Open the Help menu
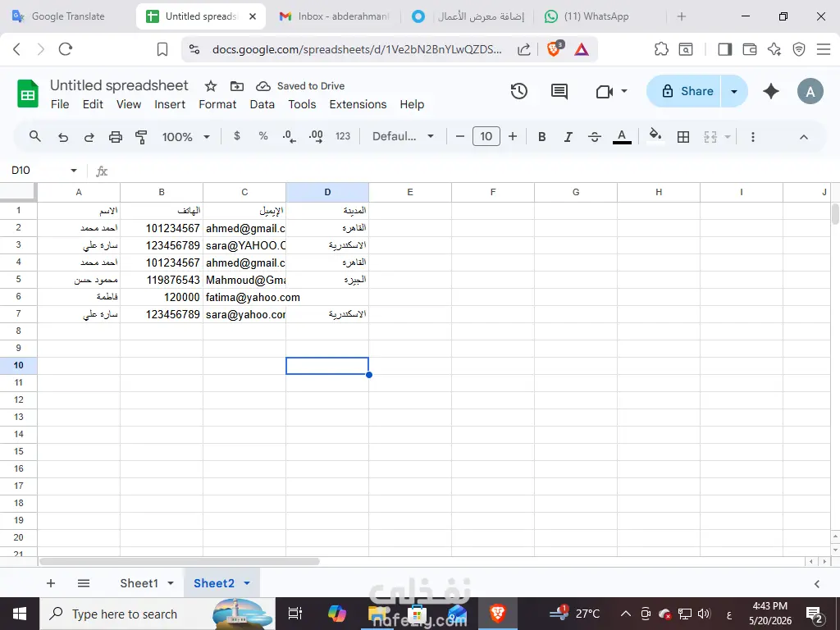Image resolution: width=840 pixels, height=630 pixels. (412, 104)
